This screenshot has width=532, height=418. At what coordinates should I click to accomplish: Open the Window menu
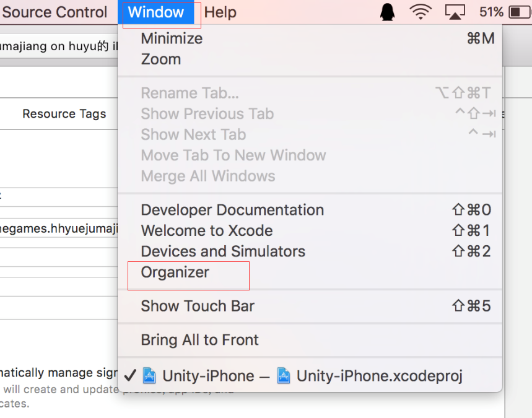[x=156, y=12]
